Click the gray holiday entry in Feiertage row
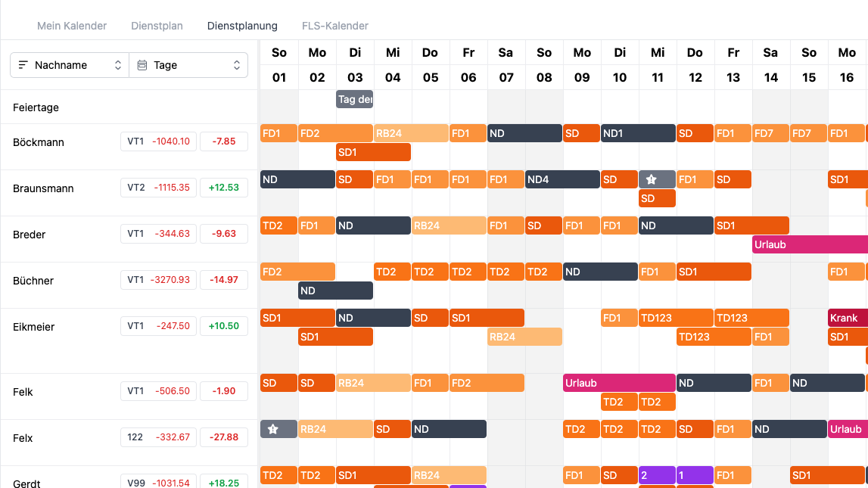 pos(354,99)
